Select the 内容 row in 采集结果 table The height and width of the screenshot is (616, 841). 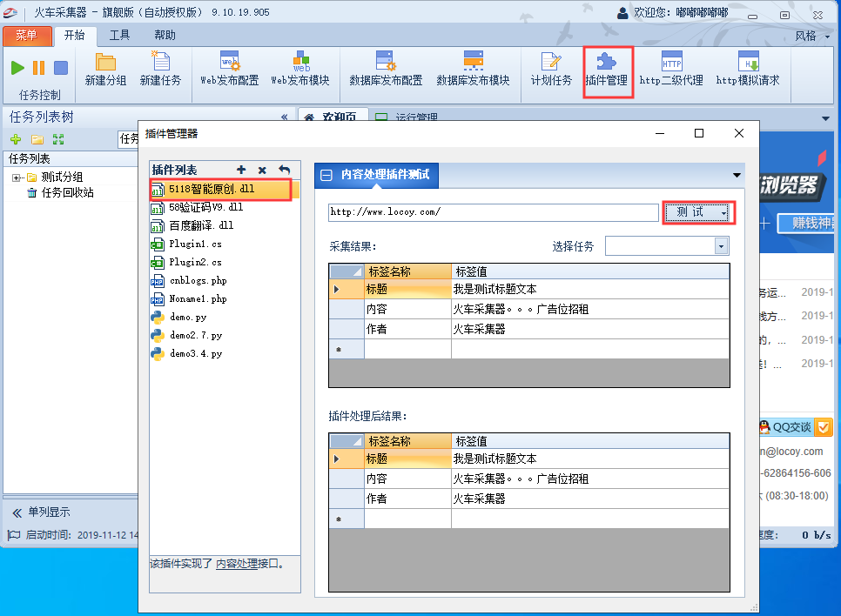coord(528,309)
